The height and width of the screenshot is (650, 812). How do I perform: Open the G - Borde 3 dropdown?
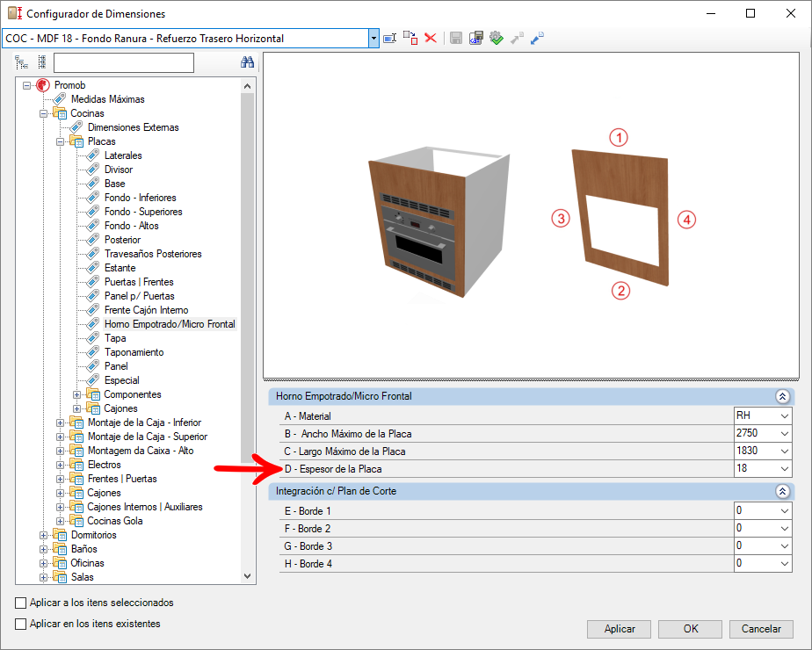[785, 546]
